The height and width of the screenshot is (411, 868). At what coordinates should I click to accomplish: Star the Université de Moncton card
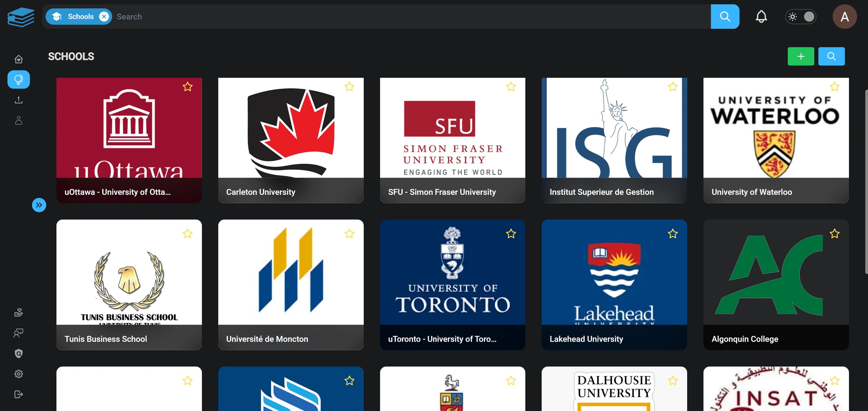click(349, 234)
